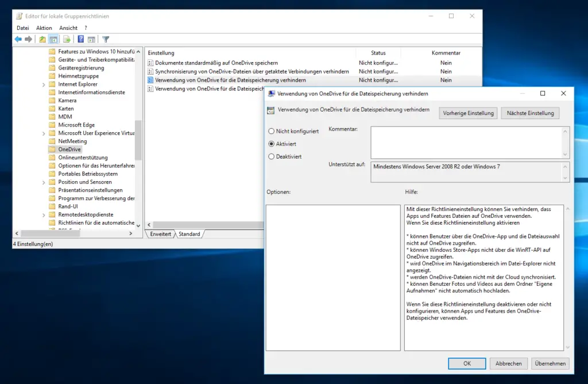Image resolution: width=588 pixels, height=384 pixels.
Task: Click inside the Kommentar text box
Action: pyautogui.click(x=466, y=142)
